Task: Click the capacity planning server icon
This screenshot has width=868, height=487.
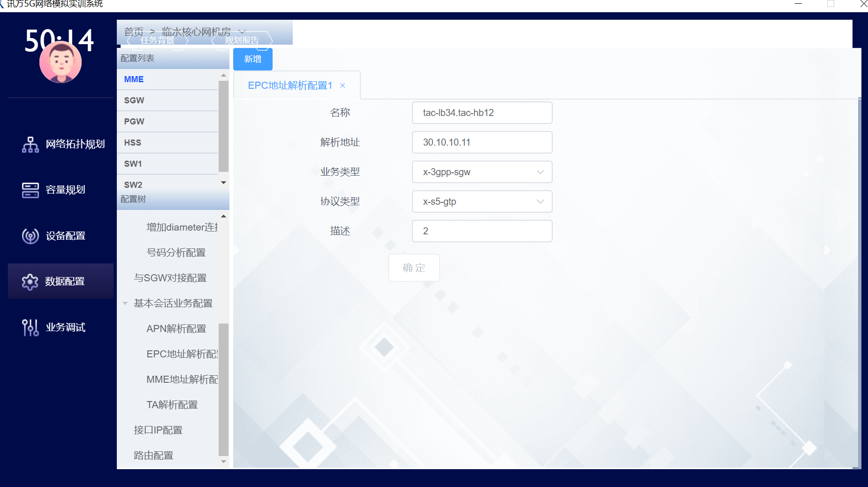Action: (30, 190)
